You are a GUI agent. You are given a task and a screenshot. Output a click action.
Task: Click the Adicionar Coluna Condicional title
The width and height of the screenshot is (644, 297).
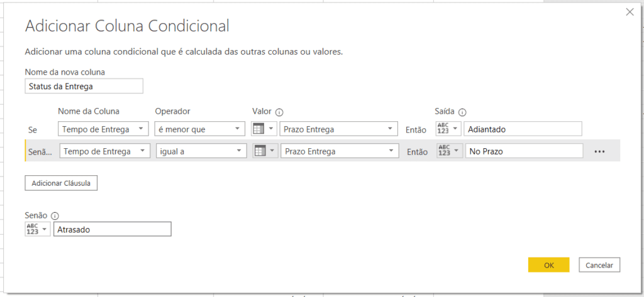(127, 26)
